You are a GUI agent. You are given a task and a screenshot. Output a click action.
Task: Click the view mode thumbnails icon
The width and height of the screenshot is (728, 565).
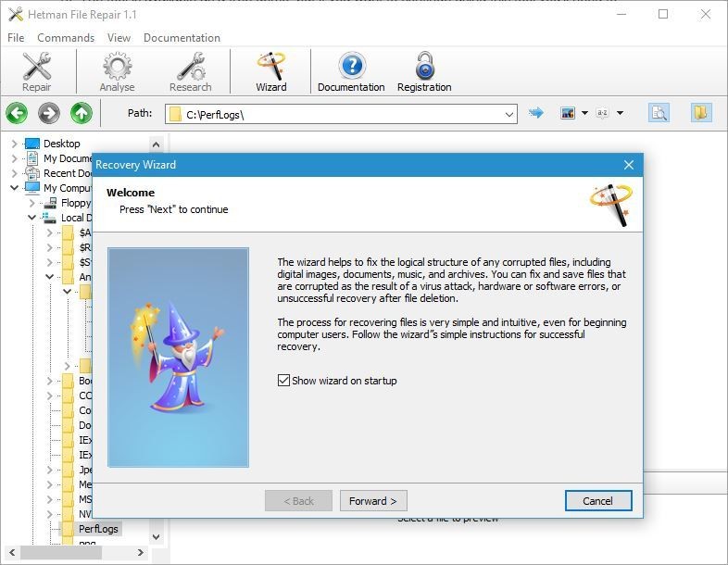pos(568,113)
